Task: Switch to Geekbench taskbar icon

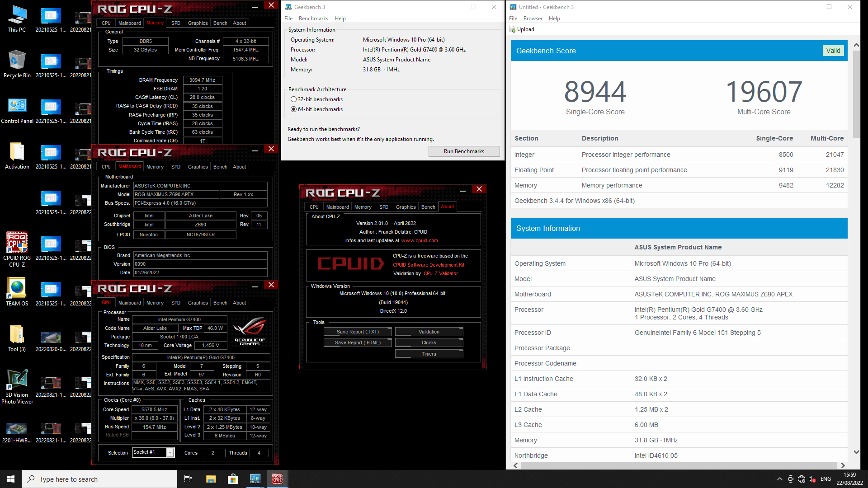Action: pos(255,479)
